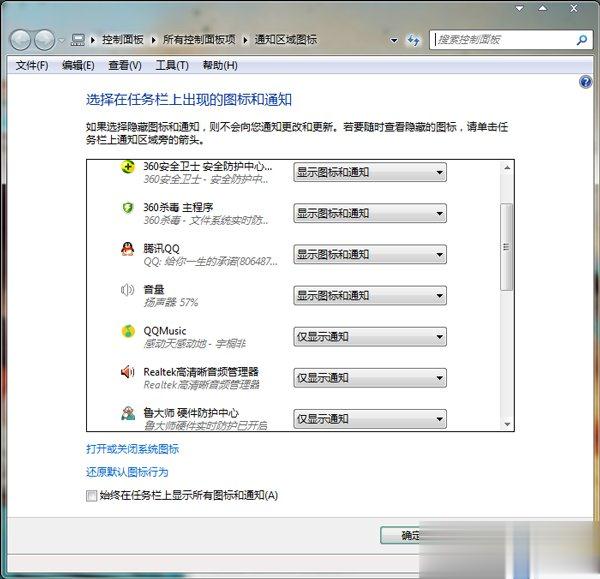
Task: Select the 360杀毒 主程序 row title
Action: (x=178, y=207)
